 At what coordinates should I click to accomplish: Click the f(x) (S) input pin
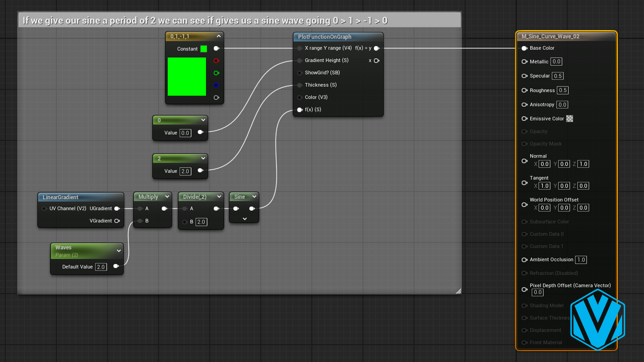click(x=299, y=110)
